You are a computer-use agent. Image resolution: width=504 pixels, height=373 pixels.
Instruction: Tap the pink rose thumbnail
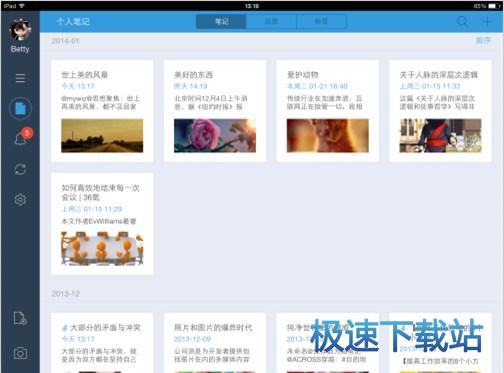[215, 136]
